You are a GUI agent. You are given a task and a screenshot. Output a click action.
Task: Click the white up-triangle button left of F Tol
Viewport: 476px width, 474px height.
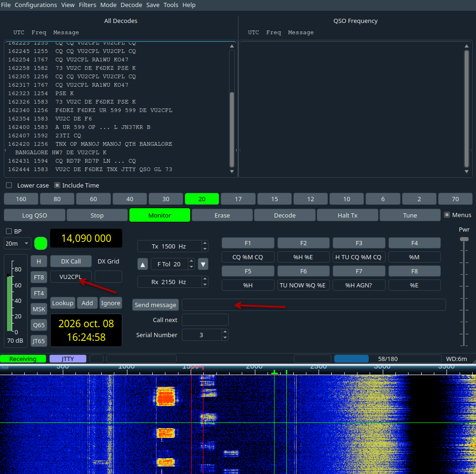pyautogui.click(x=143, y=264)
